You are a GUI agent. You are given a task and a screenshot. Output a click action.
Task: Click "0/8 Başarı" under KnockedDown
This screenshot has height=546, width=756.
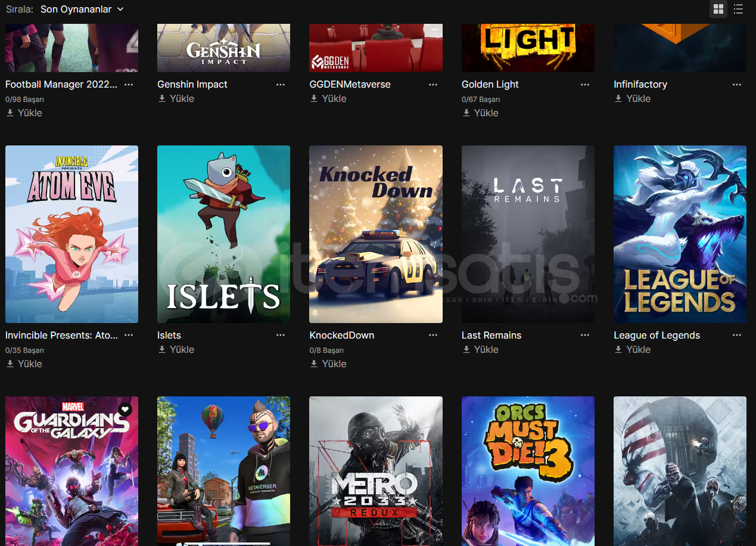(326, 350)
